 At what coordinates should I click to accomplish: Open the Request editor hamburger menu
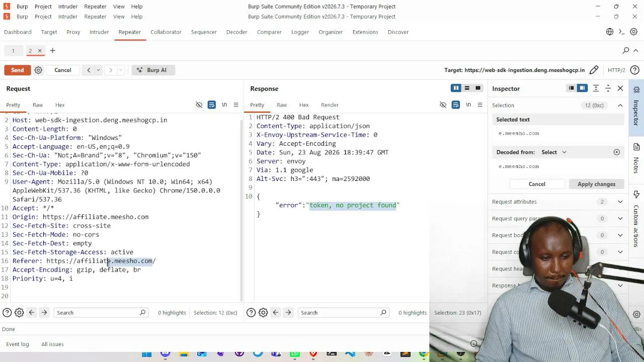click(236, 105)
